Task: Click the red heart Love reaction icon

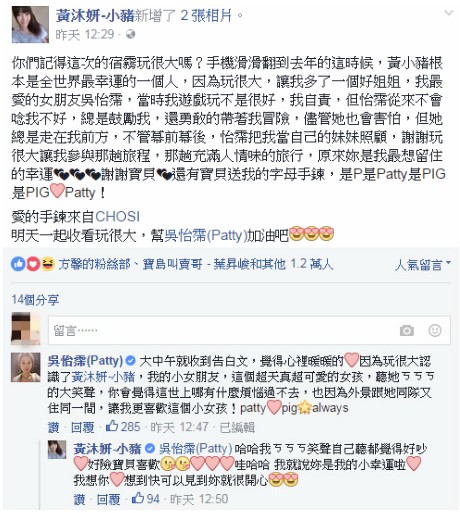Action: click(33, 264)
